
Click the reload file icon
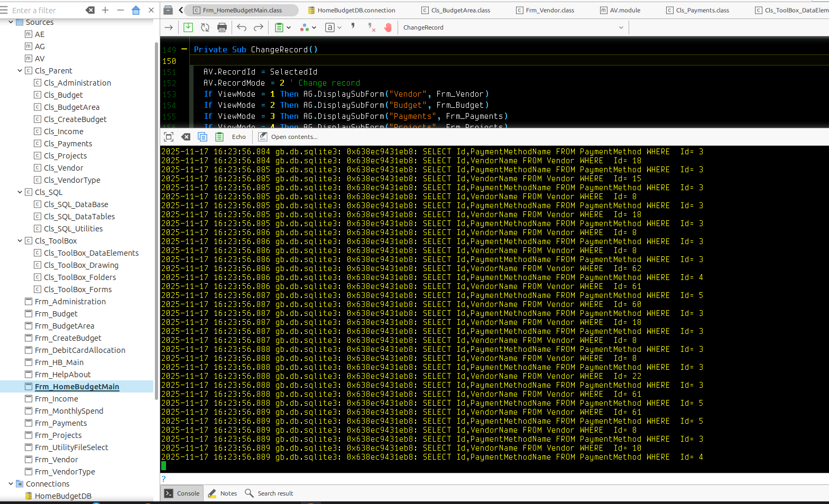(x=205, y=27)
